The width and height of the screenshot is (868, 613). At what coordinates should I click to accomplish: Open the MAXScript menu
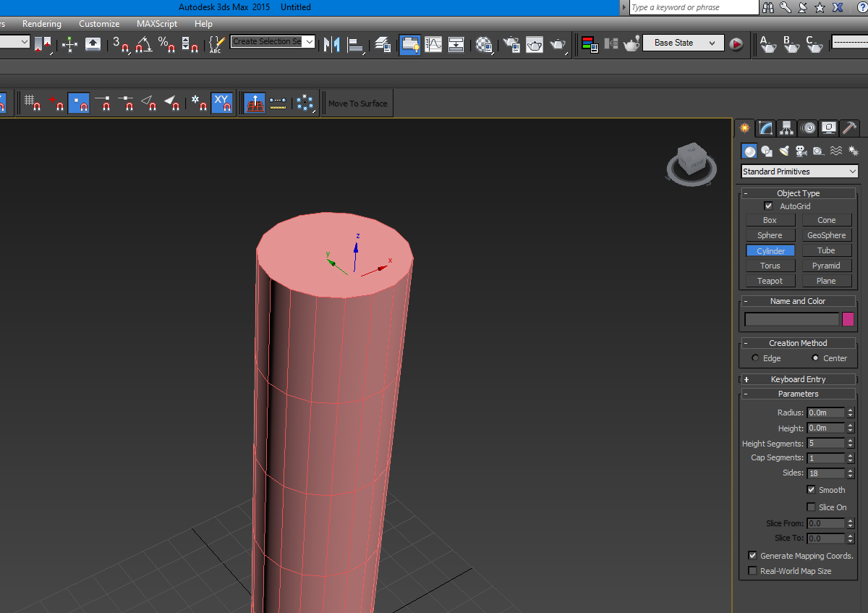tap(157, 24)
